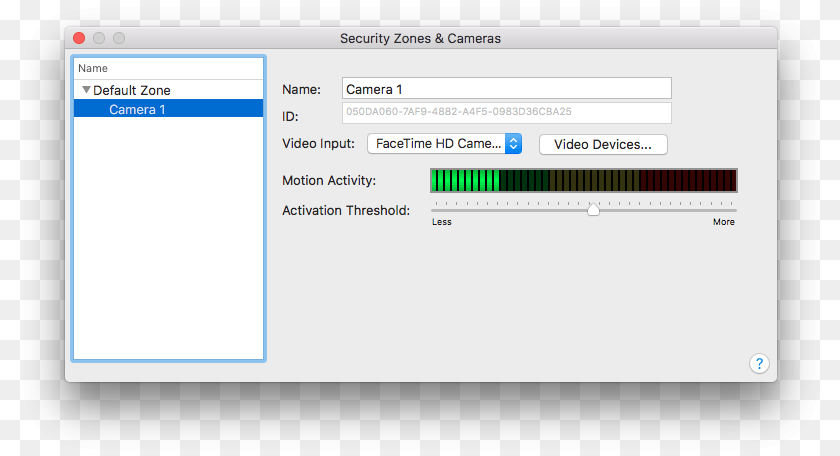The width and height of the screenshot is (840, 456).
Task: Click the Motion Activity meter
Action: coord(583,180)
